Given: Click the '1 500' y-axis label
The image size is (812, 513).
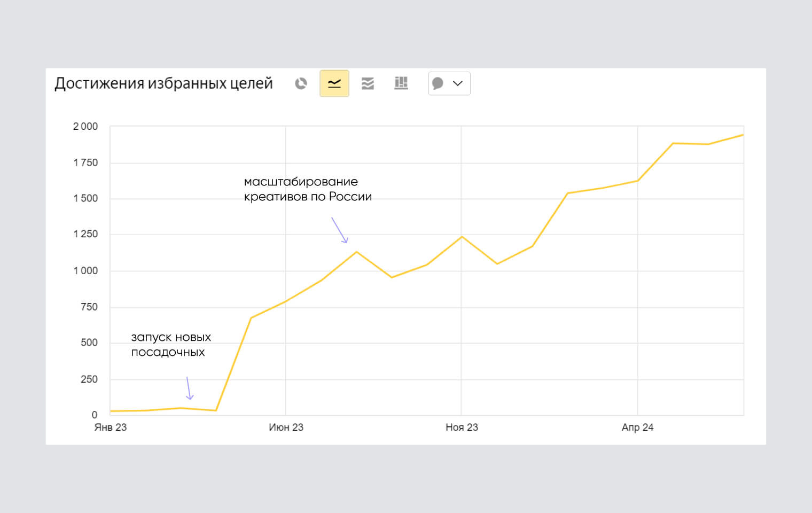Looking at the screenshot, I should pyautogui.click(x=85, y=198).
